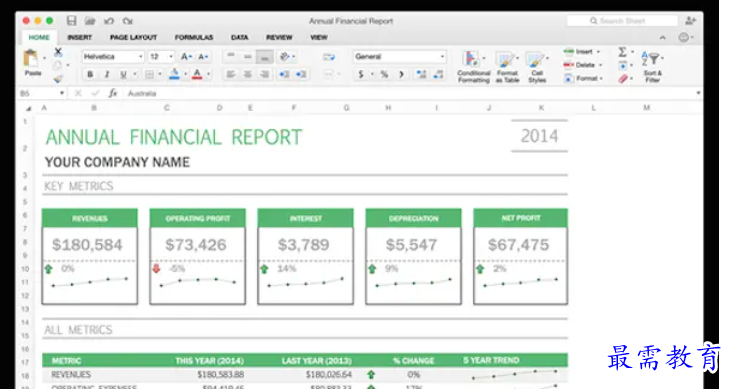The width and height of the screenshot is (729, 389).
Task: Click the Fill down icon below AutoSum
Action: point(623,65)
